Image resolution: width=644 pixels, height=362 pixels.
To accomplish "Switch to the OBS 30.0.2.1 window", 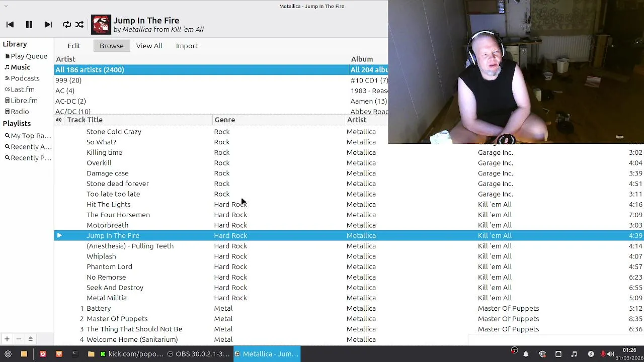I will 199,354.
